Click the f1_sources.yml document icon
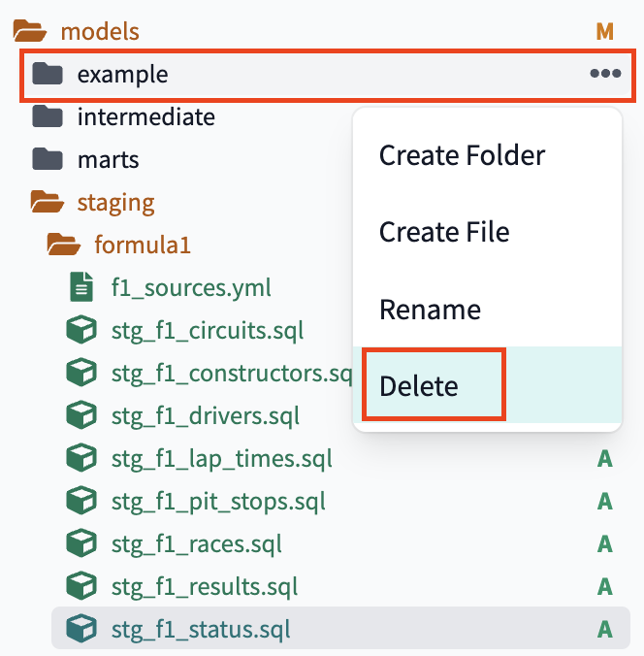The image size is (644, 656). point(81,288)
